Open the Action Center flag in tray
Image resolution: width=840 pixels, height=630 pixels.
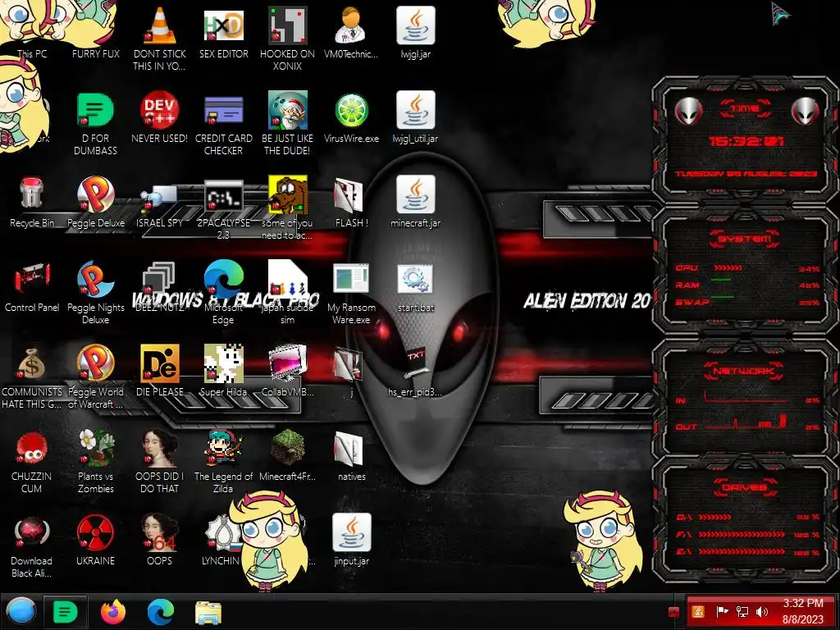pyautogui.click(x=722, y=611)
